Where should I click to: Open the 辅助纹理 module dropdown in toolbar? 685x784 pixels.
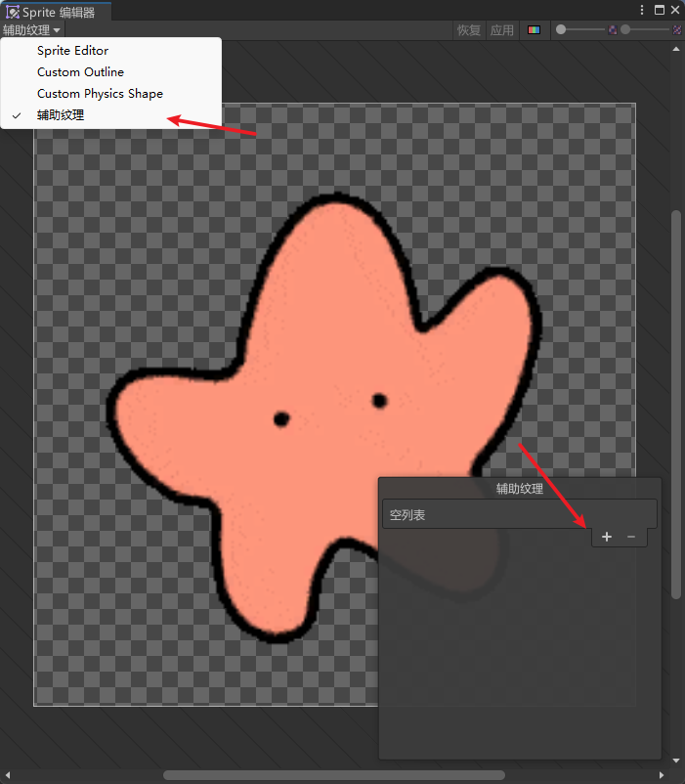click(31, 30)
